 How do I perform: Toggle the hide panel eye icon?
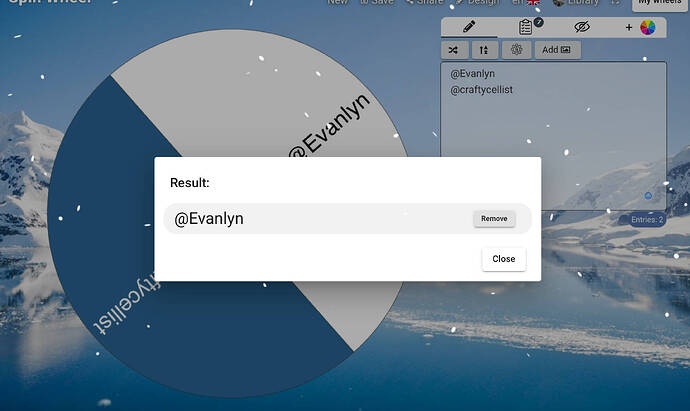pos(582,27)
